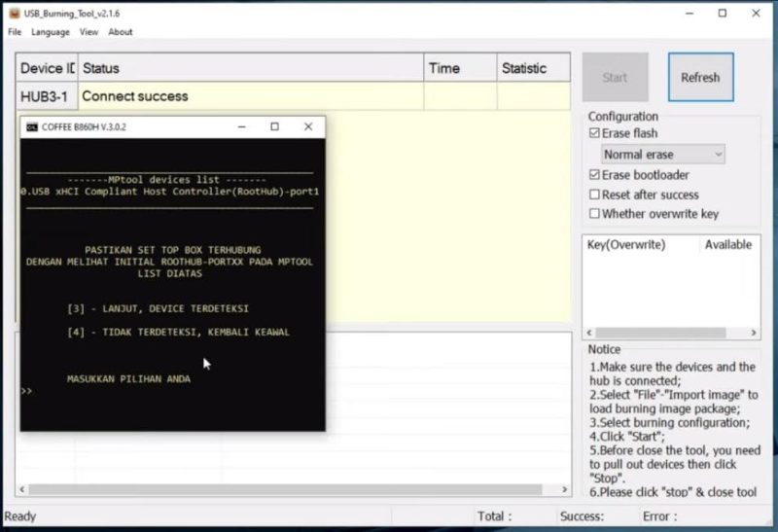Viewport: 778px width, 532px height.
Task: Click the greyed Start button
Action: (615, 78)
